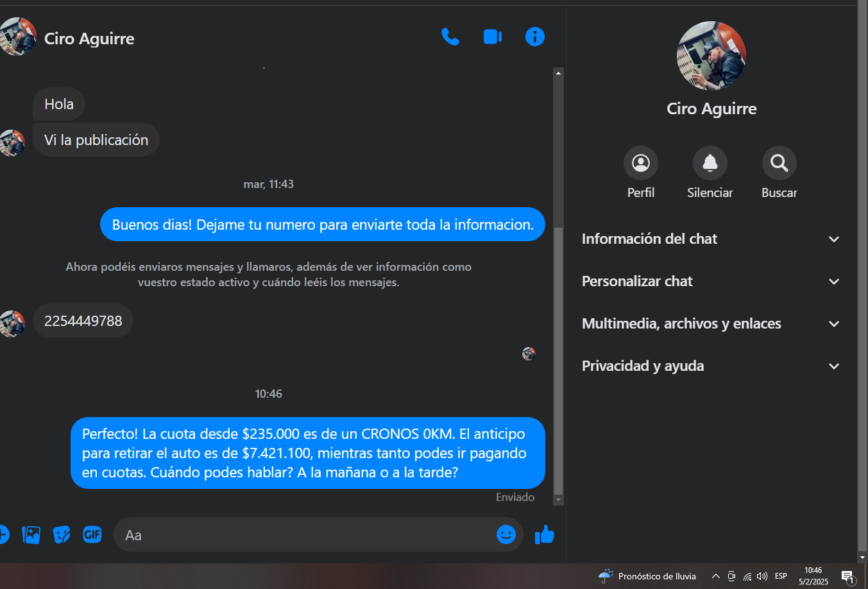Choose a sticker with the sticker icon
The height and width of the screenshot is (589, 868).
click(62, 534)
